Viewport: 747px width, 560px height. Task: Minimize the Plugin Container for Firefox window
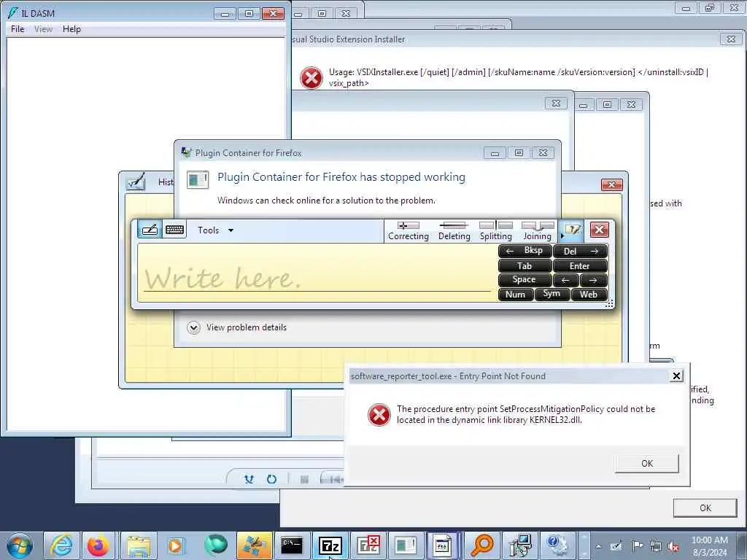495,153
